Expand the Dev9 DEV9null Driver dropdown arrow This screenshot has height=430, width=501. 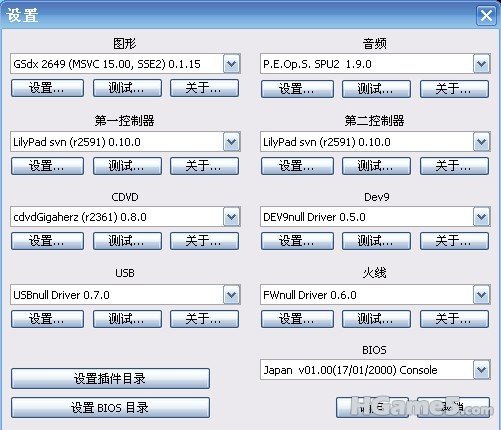point(481,217)
